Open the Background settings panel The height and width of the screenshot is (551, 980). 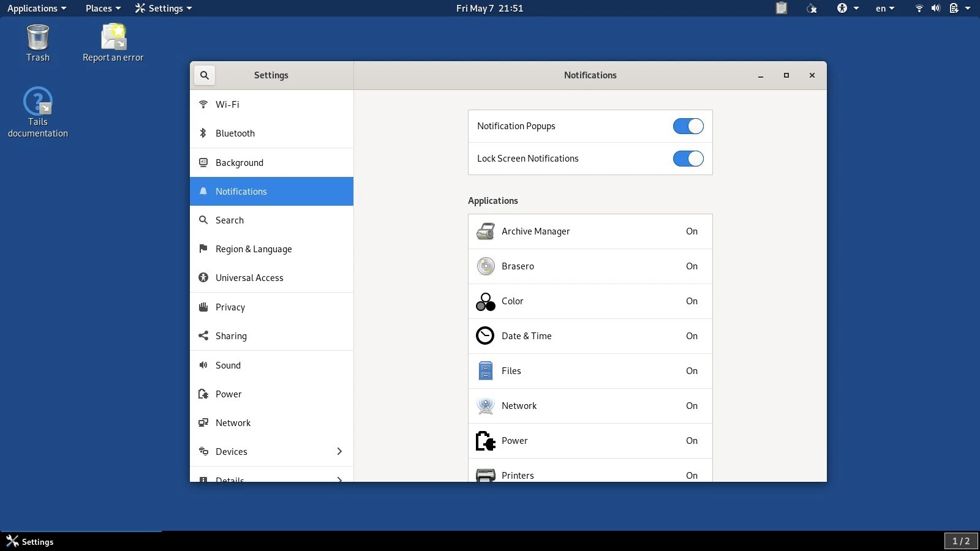tap(271, 163)
